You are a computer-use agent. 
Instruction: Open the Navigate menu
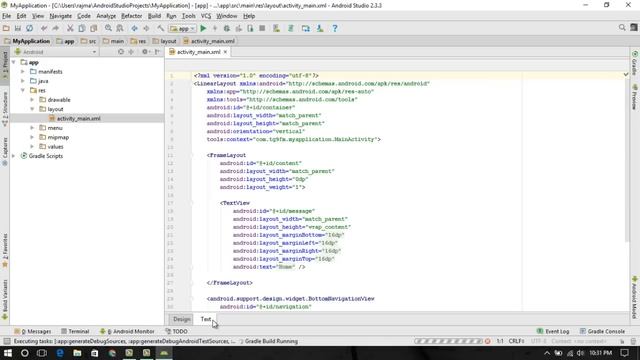60,16
